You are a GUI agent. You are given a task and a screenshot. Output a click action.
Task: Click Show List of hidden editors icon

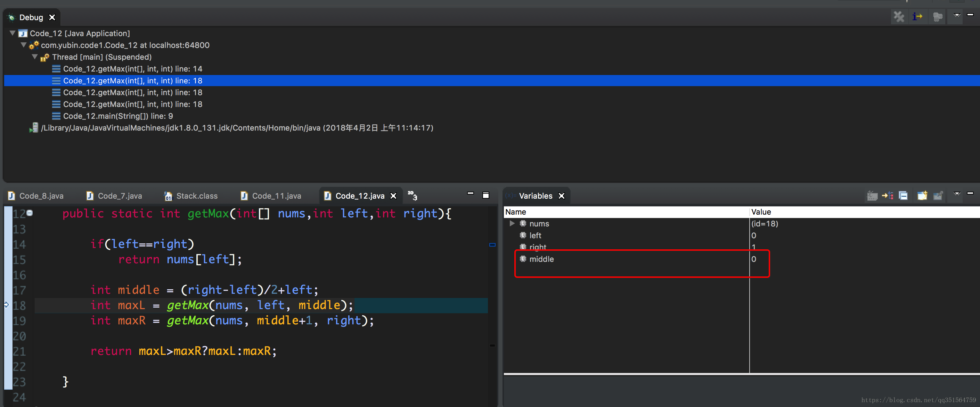(413, 195)
